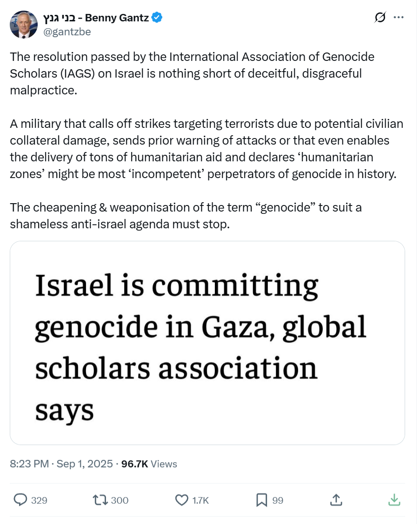Click the repost arrows icon
Image resolution: width=420 pixels, height=524 pixels.
(x=100, y=500)
